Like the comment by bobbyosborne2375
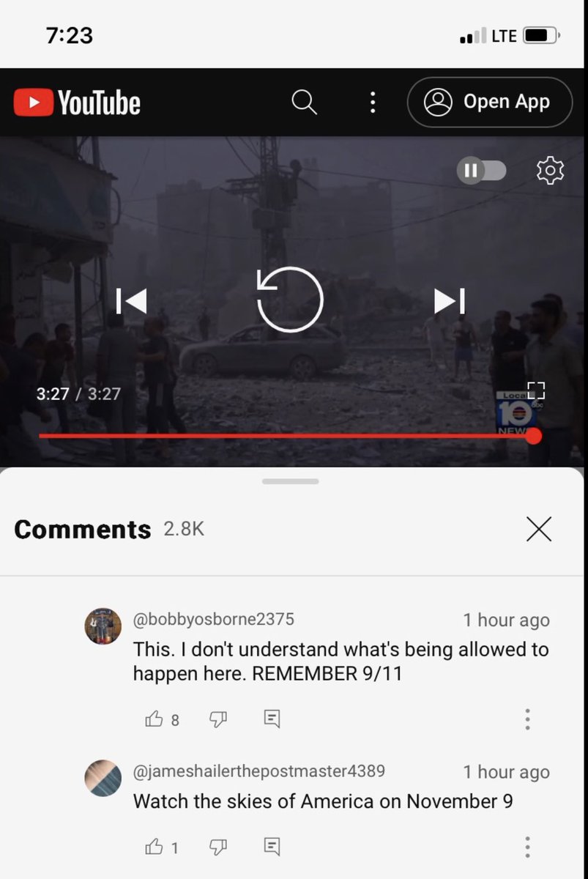This screenshot has height=879, width=588. pyautogui.click(x=155, y=719)
